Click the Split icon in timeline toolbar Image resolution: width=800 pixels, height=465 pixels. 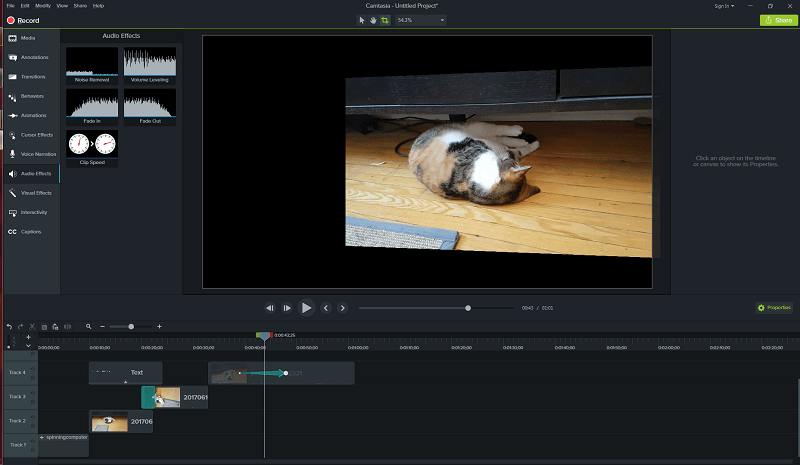(67, 327)
